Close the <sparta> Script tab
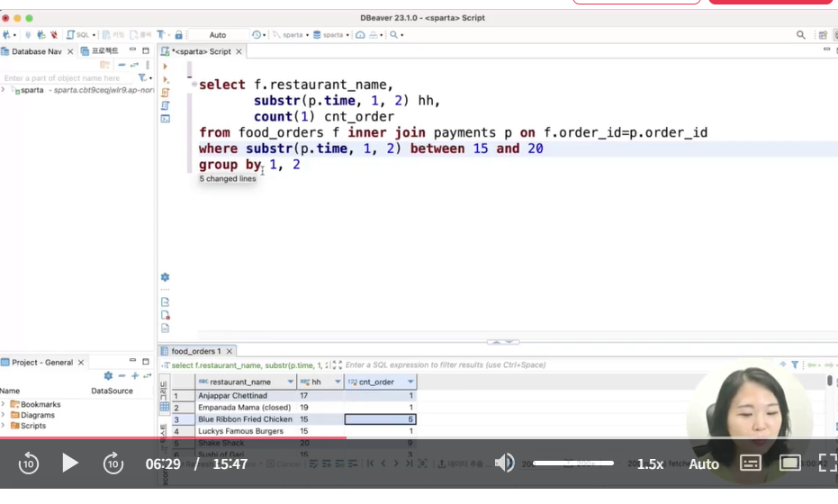This screenshot has height=504, width=838. coord(239,51)
